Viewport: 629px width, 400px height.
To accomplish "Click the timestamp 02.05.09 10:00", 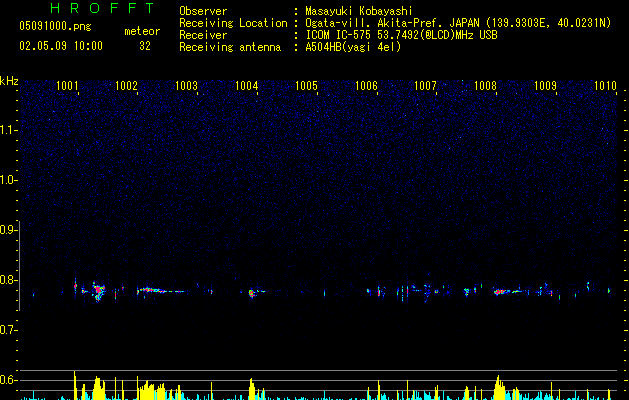I will coord(61,46).
